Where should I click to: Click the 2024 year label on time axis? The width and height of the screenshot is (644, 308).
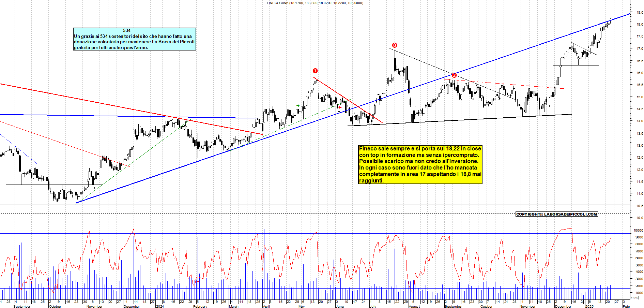159,306
